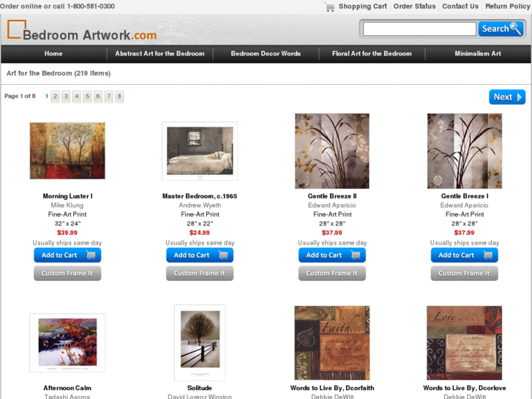Click the Bedroom Artwork orange square logo
The width and height of the screenshot is (532, 399).
tap(17, 29)
